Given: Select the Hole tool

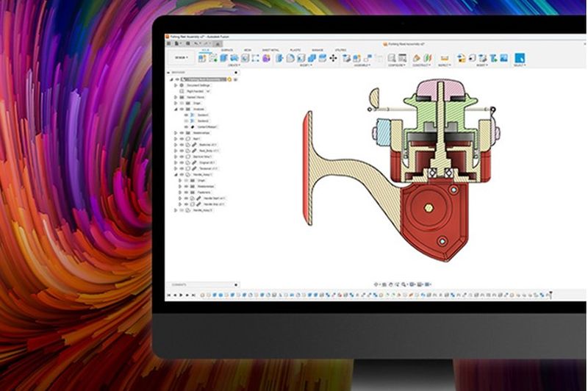Looking at the screenshot, I should (x=245, y=58).
